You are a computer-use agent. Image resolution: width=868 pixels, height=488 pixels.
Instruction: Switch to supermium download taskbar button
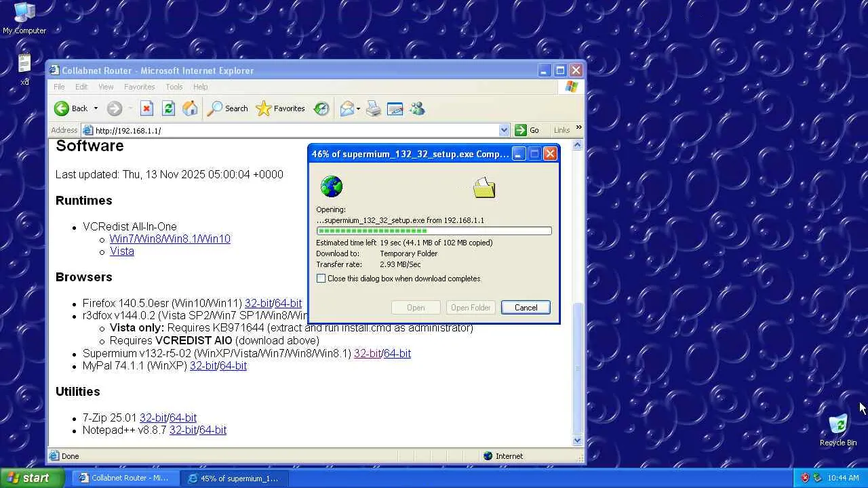[x=235, y=478]
